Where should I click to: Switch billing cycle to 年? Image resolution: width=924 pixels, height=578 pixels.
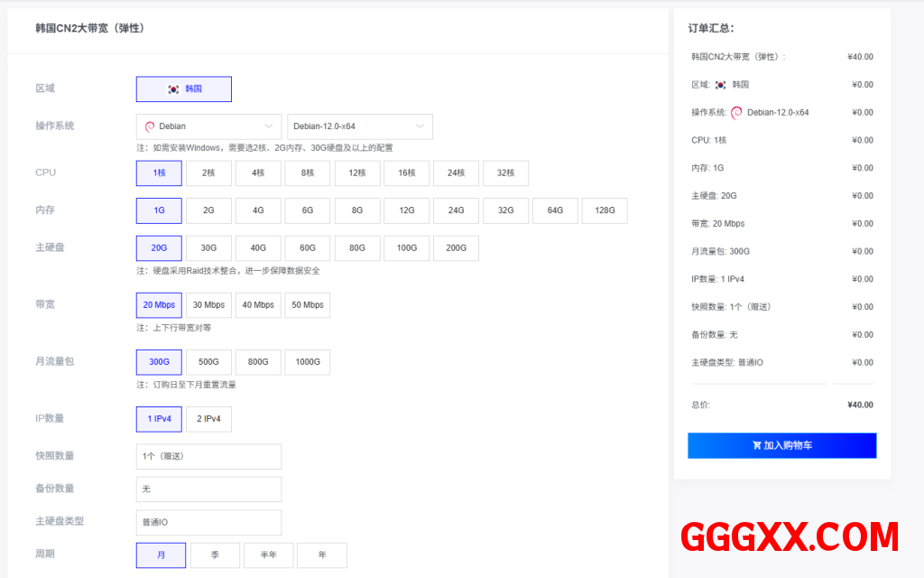tap(322, 555)
